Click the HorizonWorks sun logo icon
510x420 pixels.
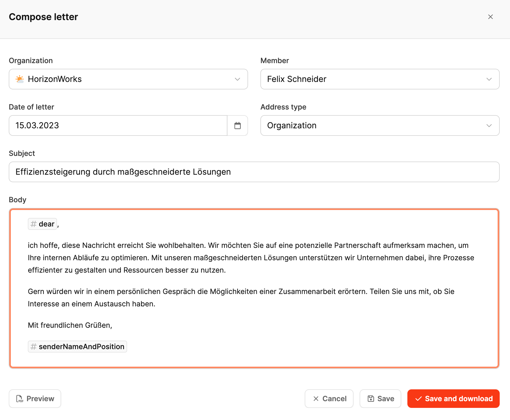click(20, 79)
